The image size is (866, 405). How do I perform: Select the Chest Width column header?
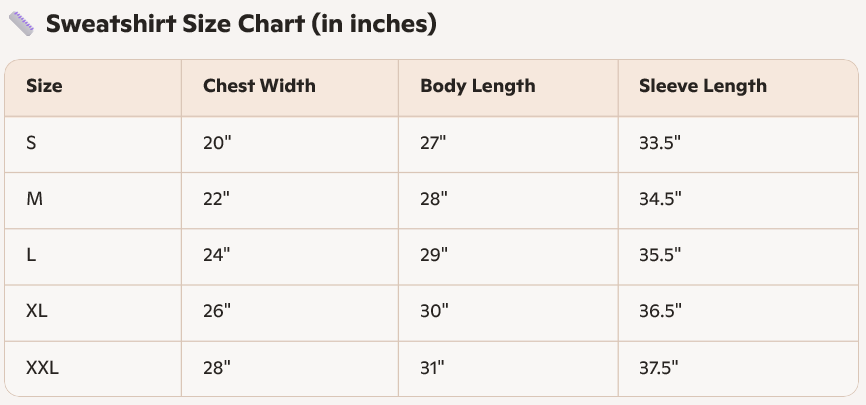259,86
